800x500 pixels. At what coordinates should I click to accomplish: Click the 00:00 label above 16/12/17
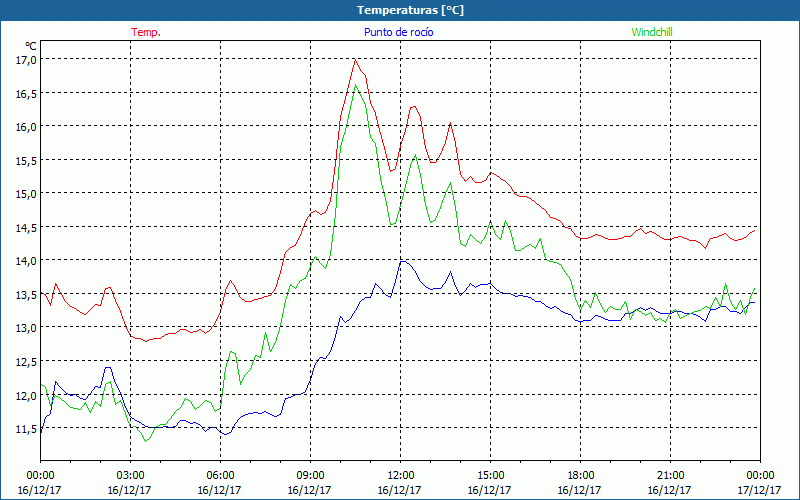(x=40, y=475)
